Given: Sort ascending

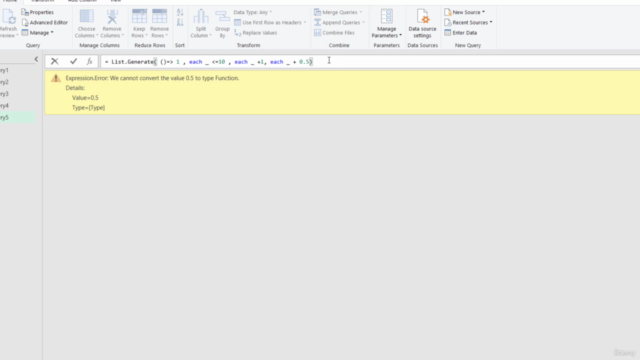Looking at the screenshot, I should click(180, 13).
